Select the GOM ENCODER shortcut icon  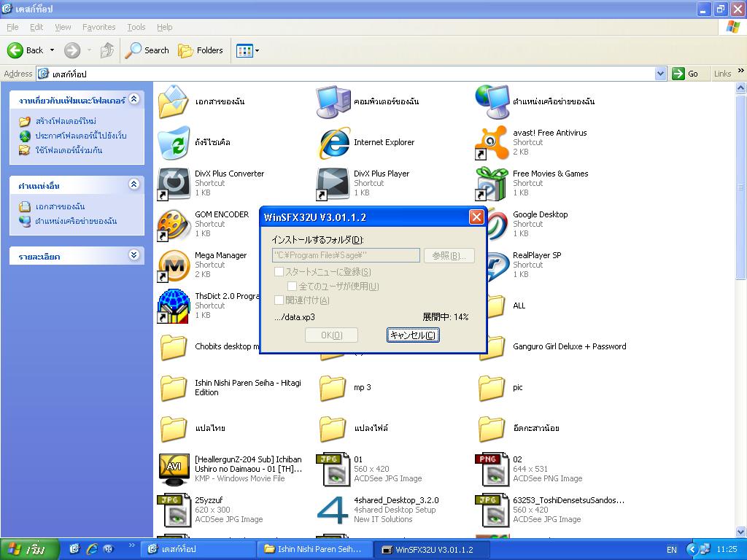point(174,225)
